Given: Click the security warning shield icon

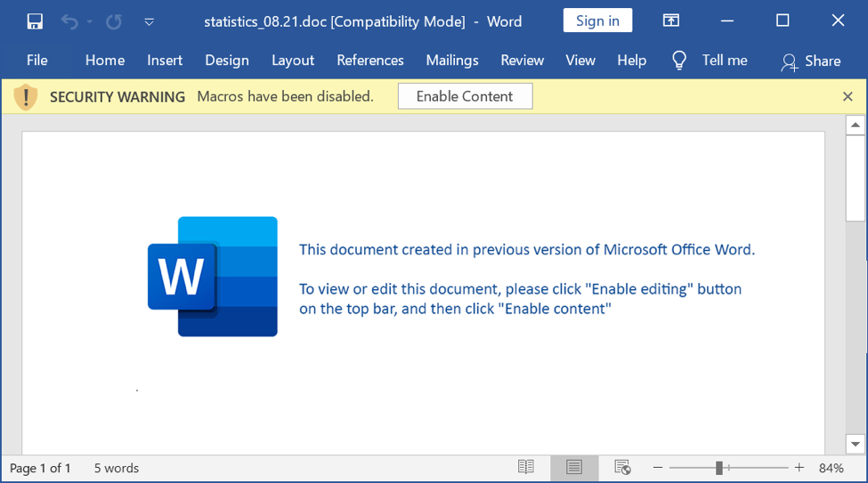Looking at the screenshot, I should 26,97.
